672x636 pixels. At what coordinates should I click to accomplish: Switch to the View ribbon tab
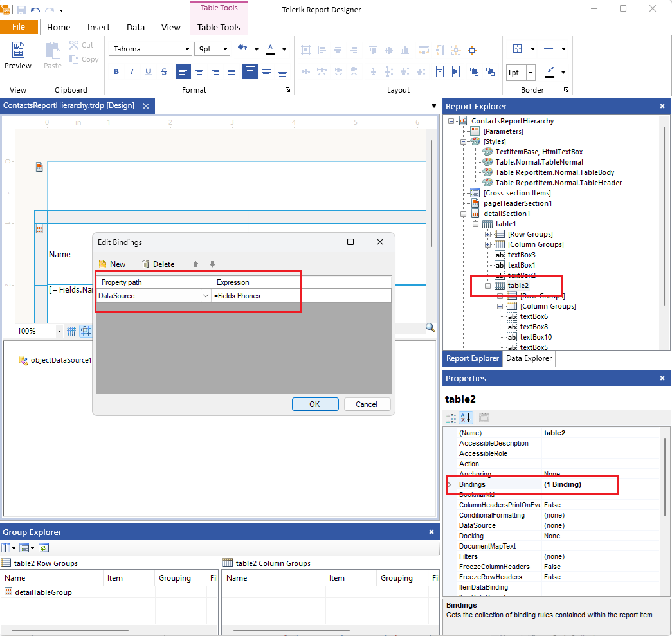click(x=170, y=27)
